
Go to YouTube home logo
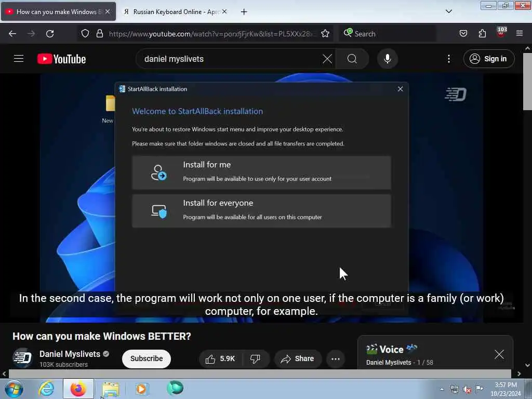pos(61,59)
